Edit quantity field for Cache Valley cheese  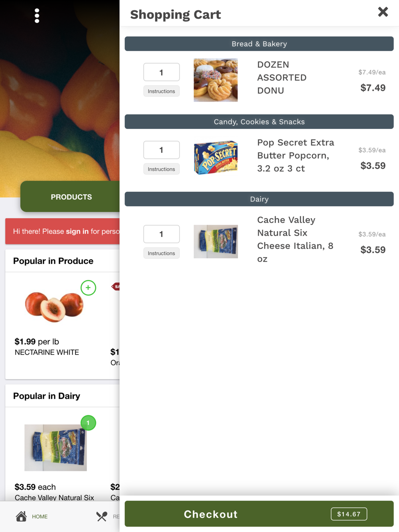coord(161,234)
